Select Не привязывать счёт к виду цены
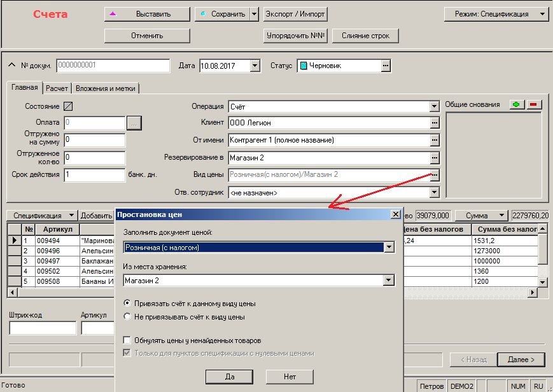This screenshot has width=553, height=392. coord(127,316)
